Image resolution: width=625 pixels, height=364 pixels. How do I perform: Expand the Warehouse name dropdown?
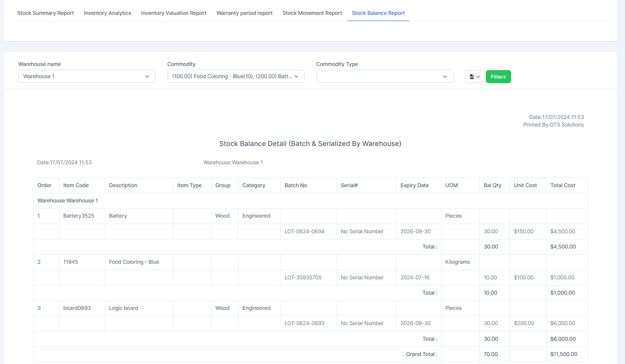(x=87, y=76)
